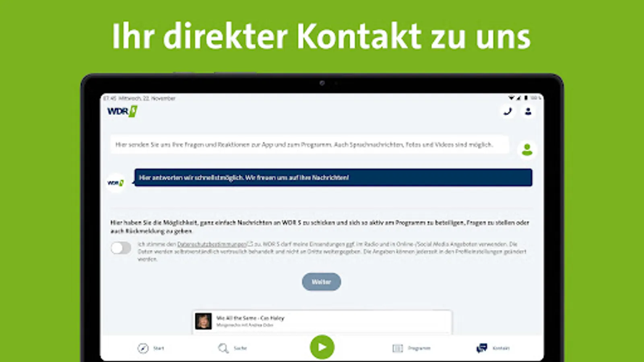
Task: Click the Weiter button
Action: [x=321, y=282]
